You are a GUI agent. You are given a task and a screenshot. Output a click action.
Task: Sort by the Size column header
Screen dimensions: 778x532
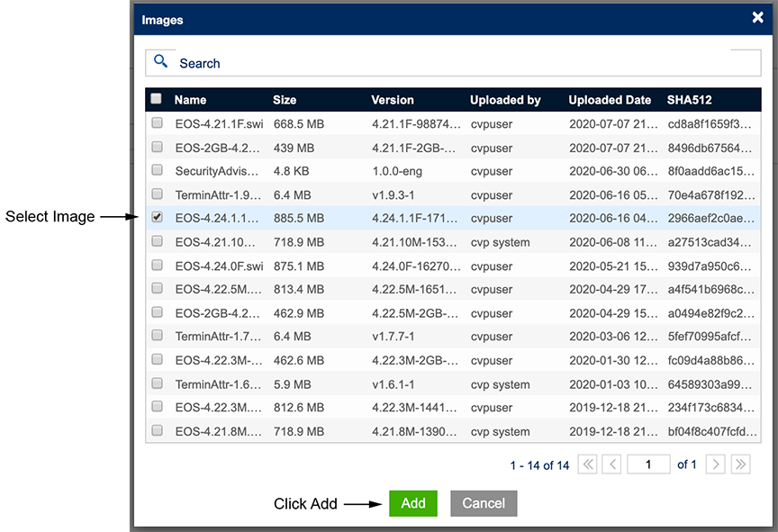click(285, 100)
